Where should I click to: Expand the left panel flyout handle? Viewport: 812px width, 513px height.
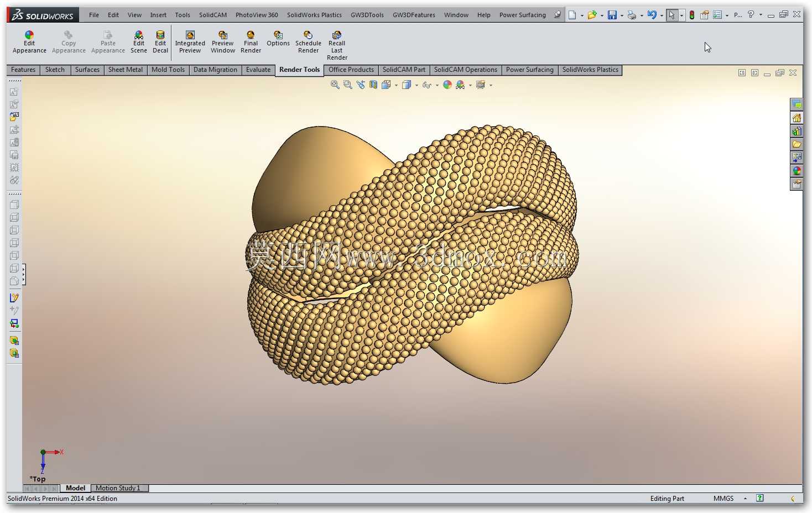(24, 275)
